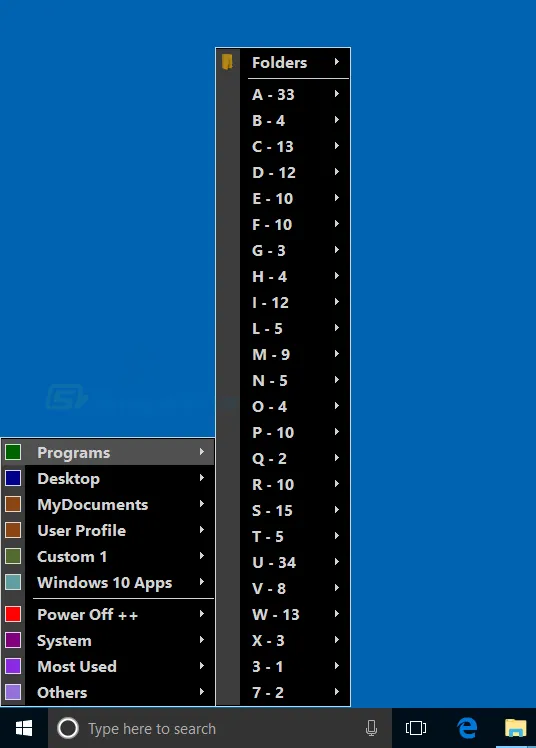The width and height of the screenshot is (536, 748).
Task: Click the Windows Start button
Action: (x=23, y=728)
